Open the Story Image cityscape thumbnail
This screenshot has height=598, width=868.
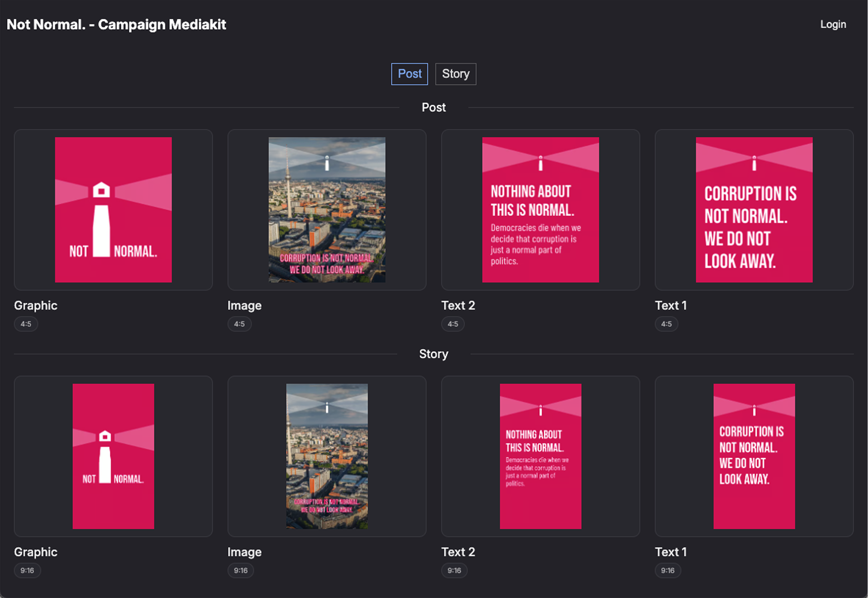click(x=327, y=456)
